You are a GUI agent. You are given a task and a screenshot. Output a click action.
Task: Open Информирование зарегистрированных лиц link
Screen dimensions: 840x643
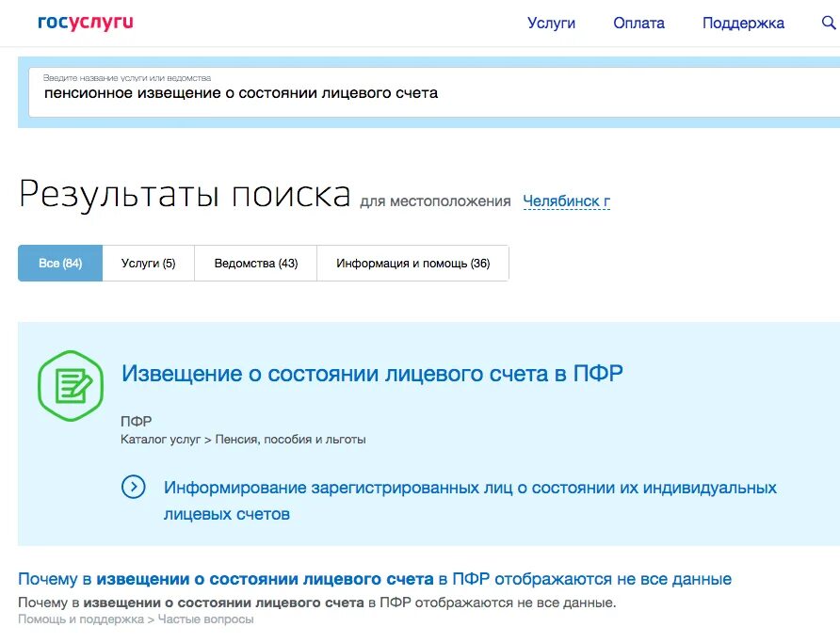[x=470, y=501]
